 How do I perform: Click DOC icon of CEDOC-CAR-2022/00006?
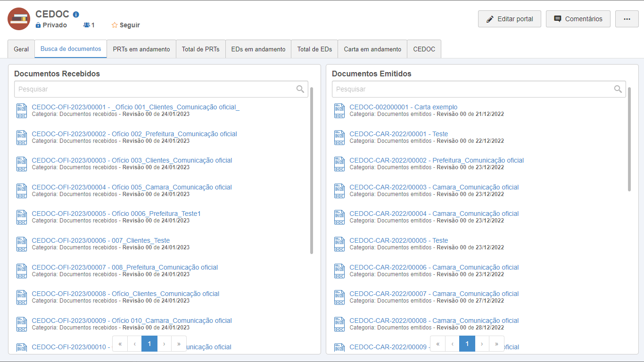coord(339,271)
